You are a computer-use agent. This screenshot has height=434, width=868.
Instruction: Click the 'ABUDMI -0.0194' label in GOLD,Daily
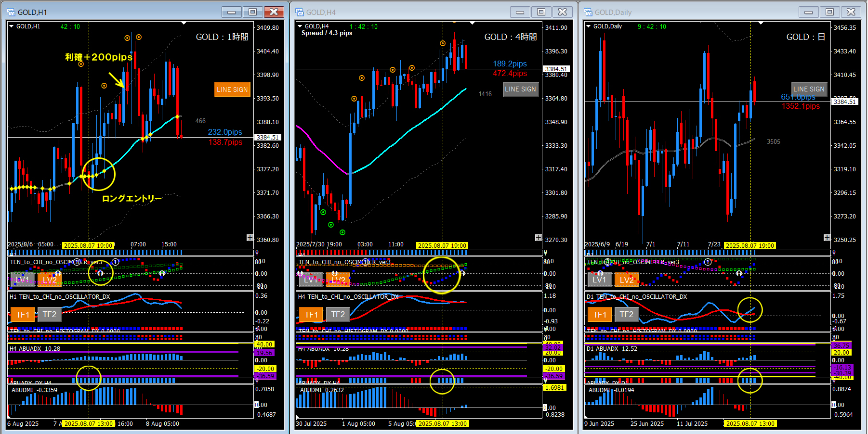(611, 390)
